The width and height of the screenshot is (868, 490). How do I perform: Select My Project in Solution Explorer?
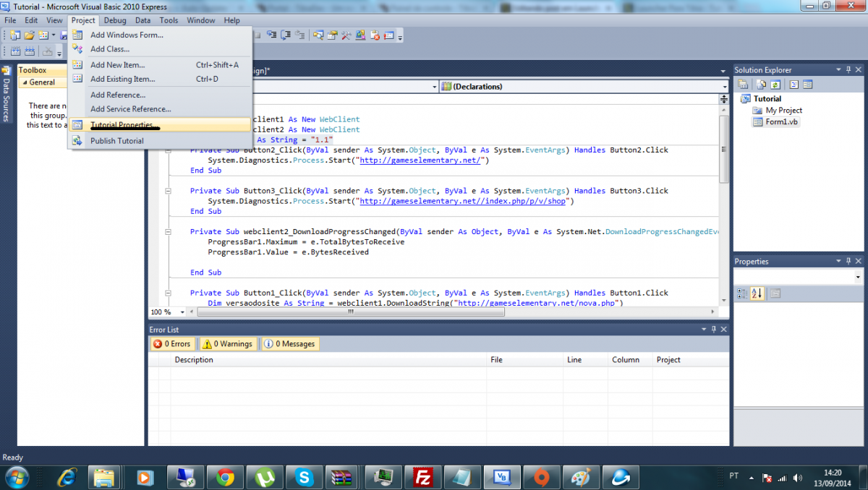pyautogui.click(x=784, y=111)
